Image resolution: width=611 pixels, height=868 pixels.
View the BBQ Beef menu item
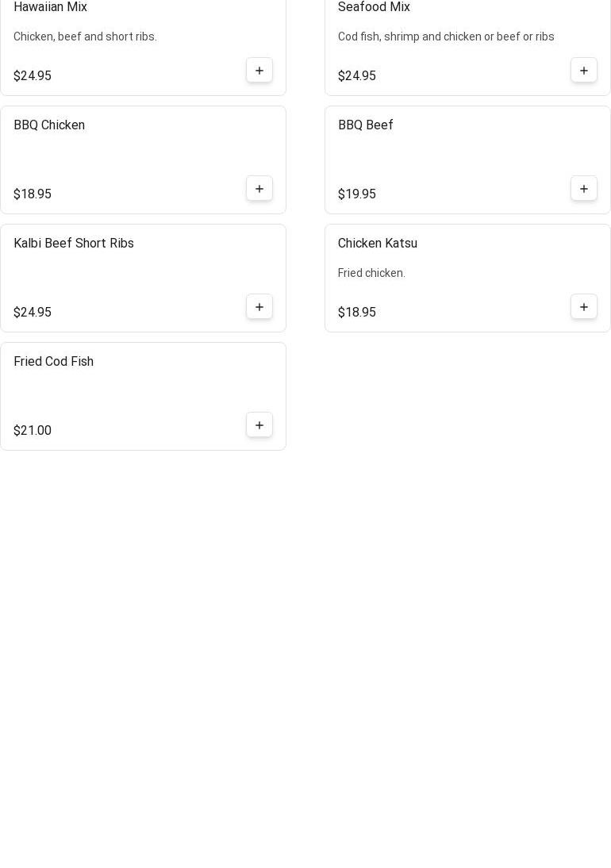tap(366, 125)
